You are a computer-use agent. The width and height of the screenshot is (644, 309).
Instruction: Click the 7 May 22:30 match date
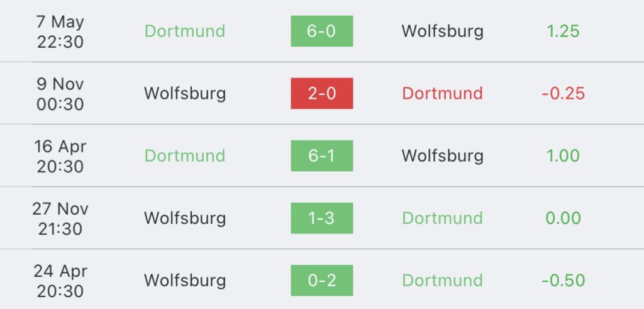[60, 31]
